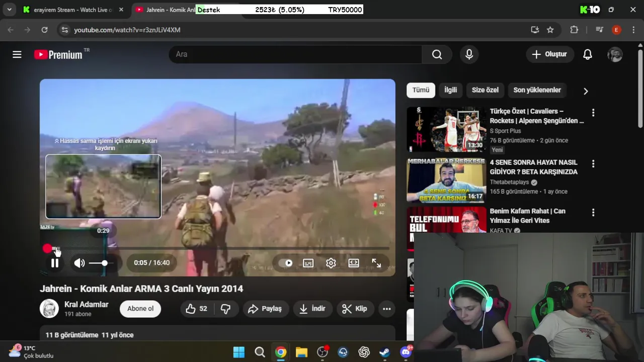This screenshot has width=644, height=362.
Task: Select the Tümü filter chip
Action: coord(421,90)
